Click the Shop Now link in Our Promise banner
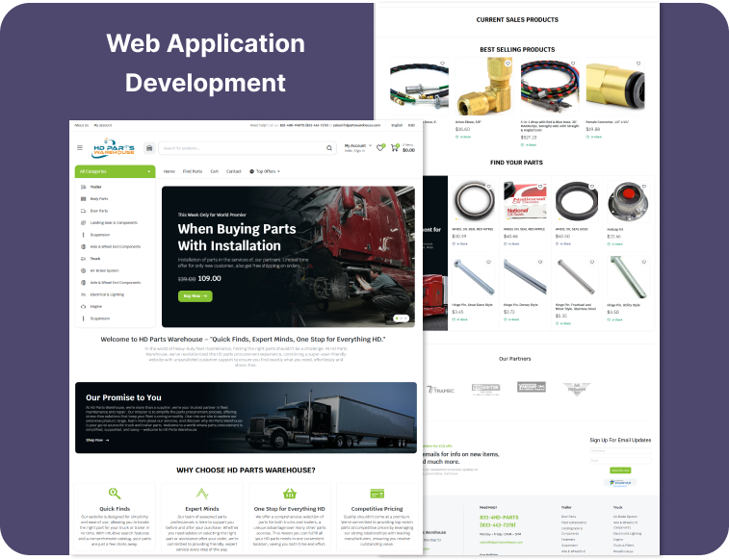Screen dimensions: 729x560 click(96, 440)
